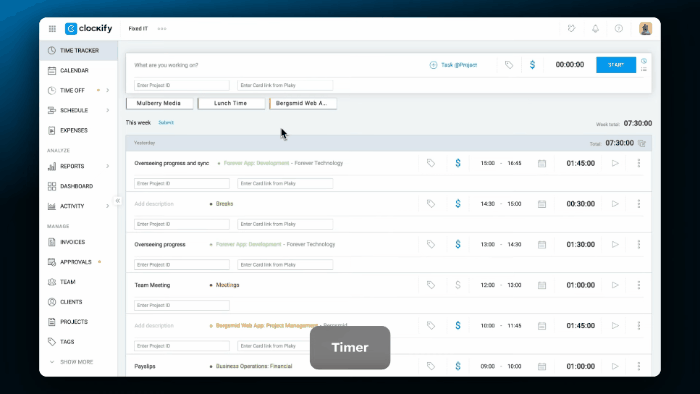Image resolution: width=700 pixels, height=394 pixels.
Task: Open the help question mark icon
Action: point(619,29)
